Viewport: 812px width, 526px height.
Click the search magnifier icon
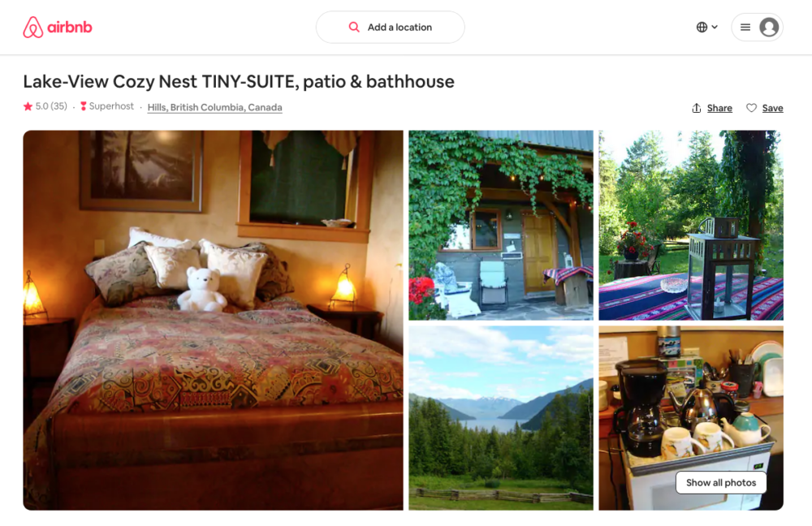click(354, 27)
